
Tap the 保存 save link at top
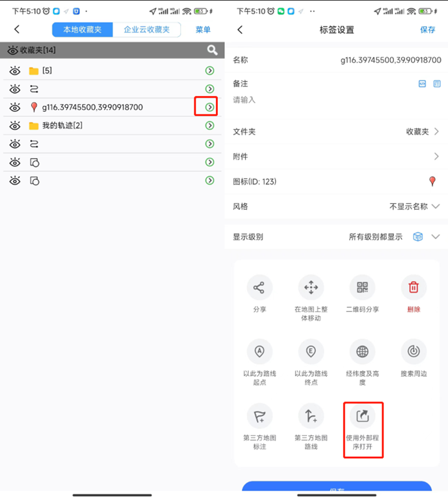click(x=427, y=30)
